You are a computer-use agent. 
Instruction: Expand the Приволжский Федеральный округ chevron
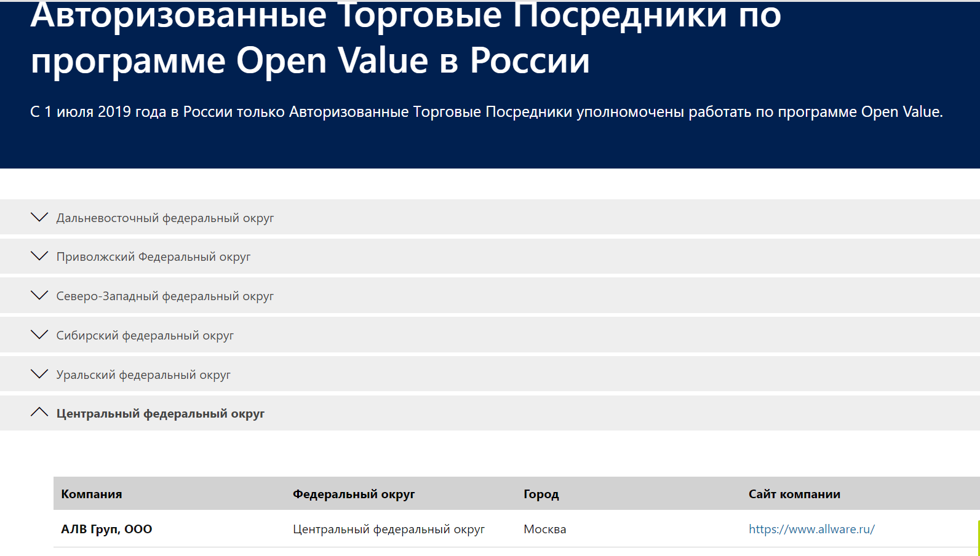(x=39, y=256)
